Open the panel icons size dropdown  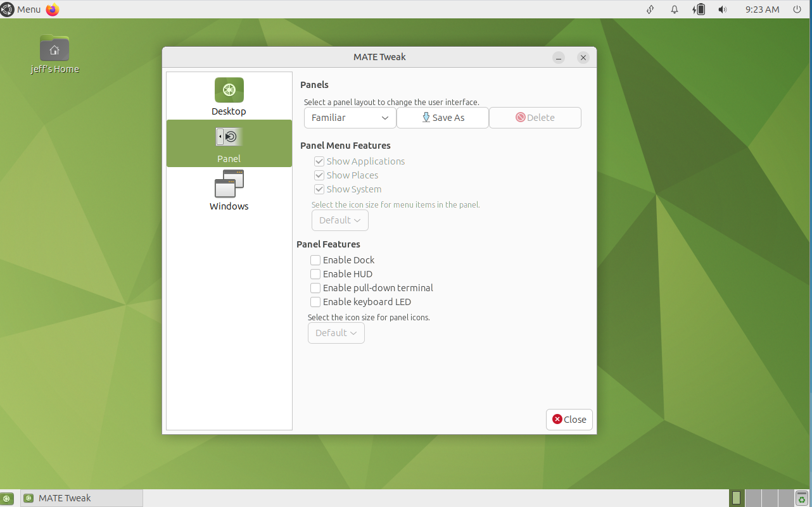tap(336, 333)
